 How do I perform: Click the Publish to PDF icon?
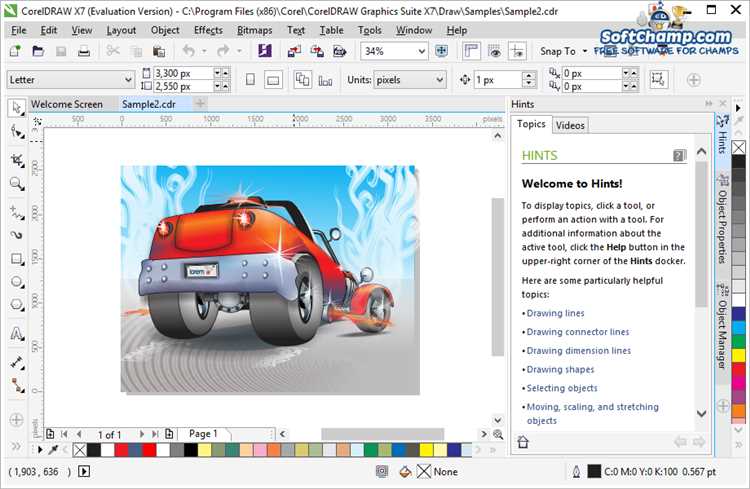340,51
